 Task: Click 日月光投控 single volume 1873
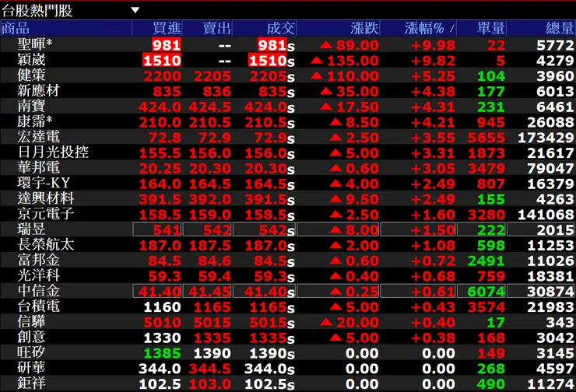486,153
